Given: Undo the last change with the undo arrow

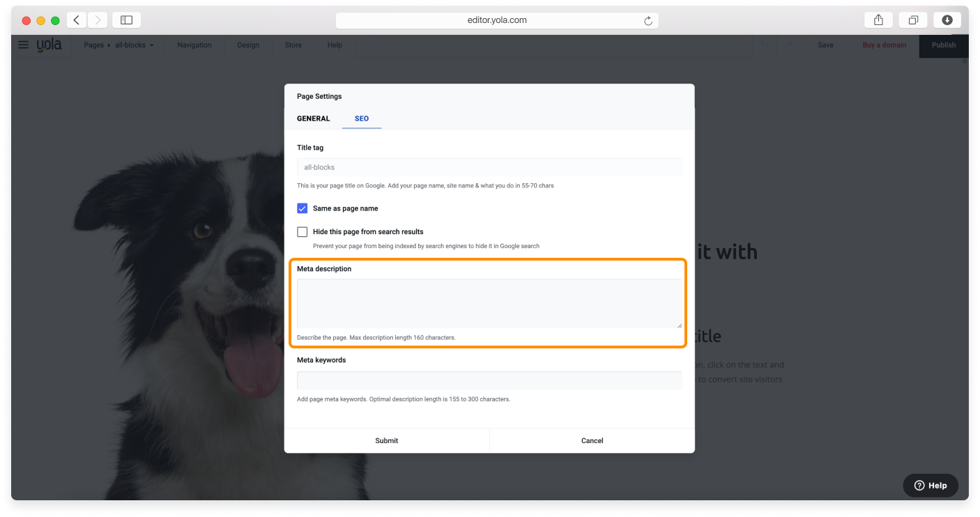Looking at the screenshot, I should [x=765, y=45].
